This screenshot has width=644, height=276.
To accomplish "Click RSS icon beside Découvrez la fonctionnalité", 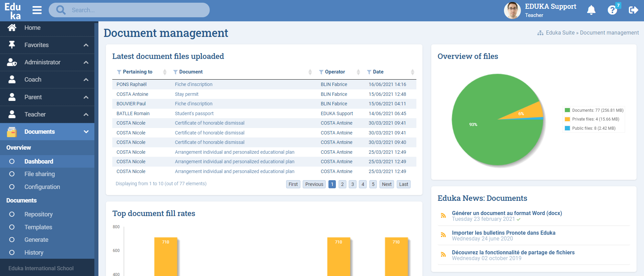I will pyautogui.click(x=443, y=254).
